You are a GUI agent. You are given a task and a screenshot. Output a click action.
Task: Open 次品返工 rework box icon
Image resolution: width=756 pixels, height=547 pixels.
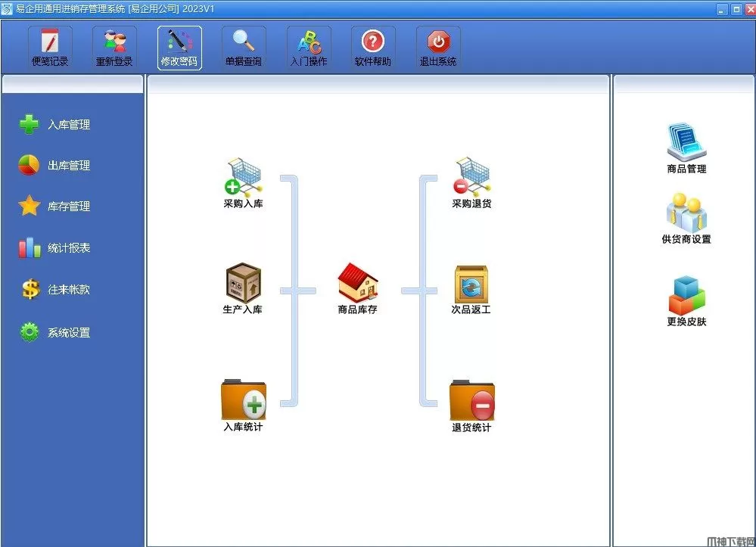[471, 284]
